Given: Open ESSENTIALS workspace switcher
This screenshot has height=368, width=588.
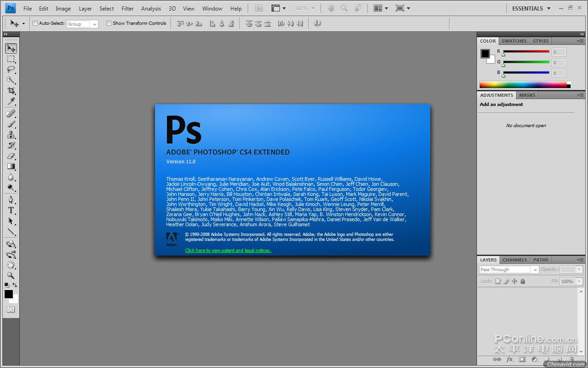Looking at the screenshot, I should click(x=531, y=8).
